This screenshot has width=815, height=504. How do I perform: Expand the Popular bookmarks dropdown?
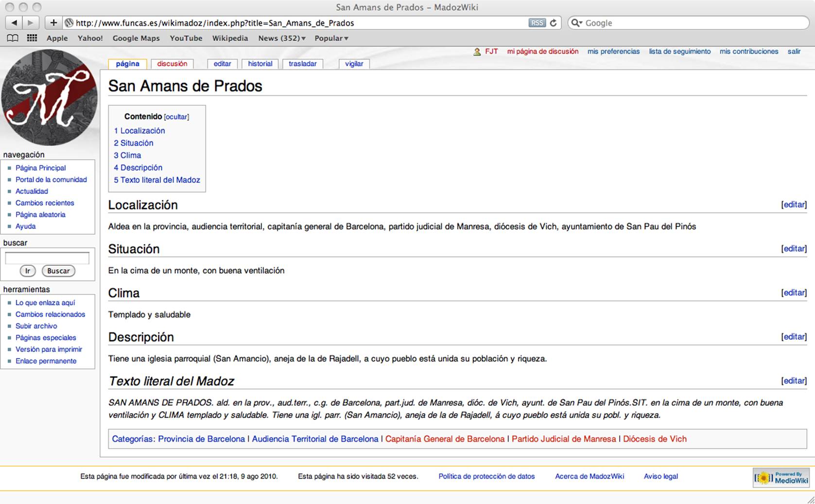click(x=331, y=38)
